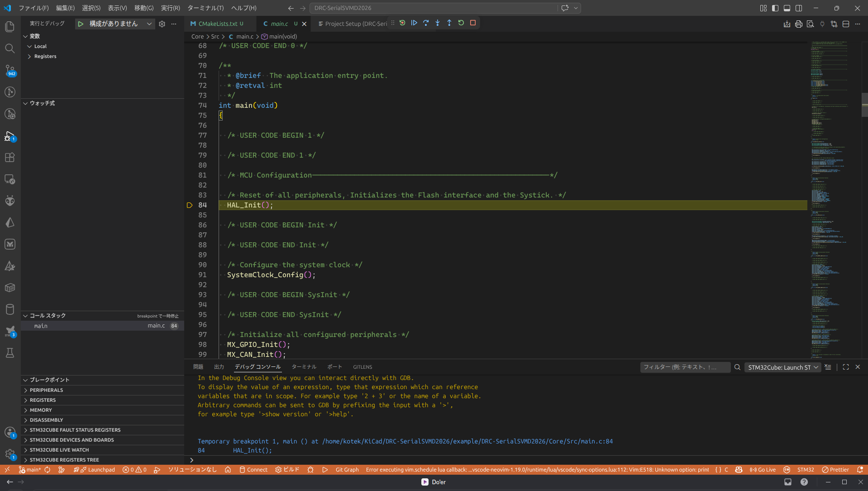Step over in the debug toolbar
The height and width of the screenshot is (491, 868).
click(x=426, y=23)
